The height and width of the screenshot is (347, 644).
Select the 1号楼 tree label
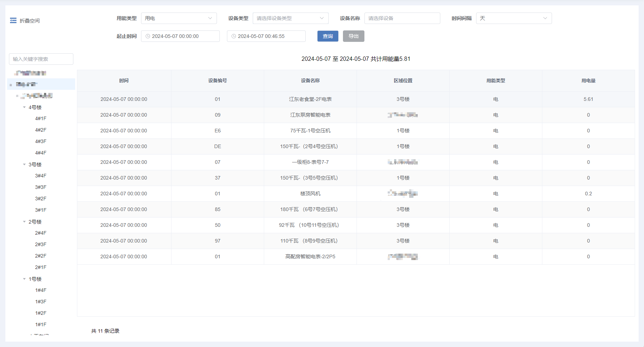pyautogui.click(x=35, y=279)
